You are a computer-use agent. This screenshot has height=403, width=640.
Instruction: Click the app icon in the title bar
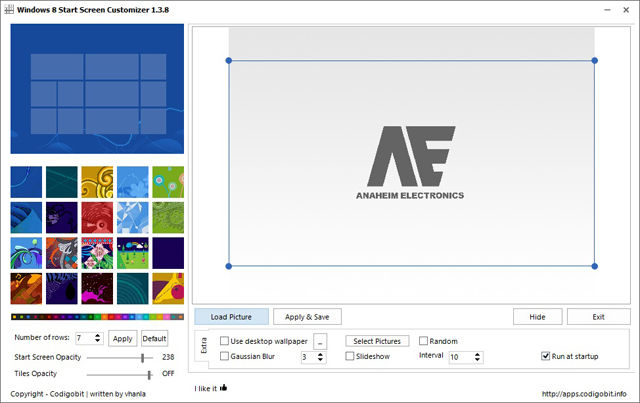(x=9, y=9)
